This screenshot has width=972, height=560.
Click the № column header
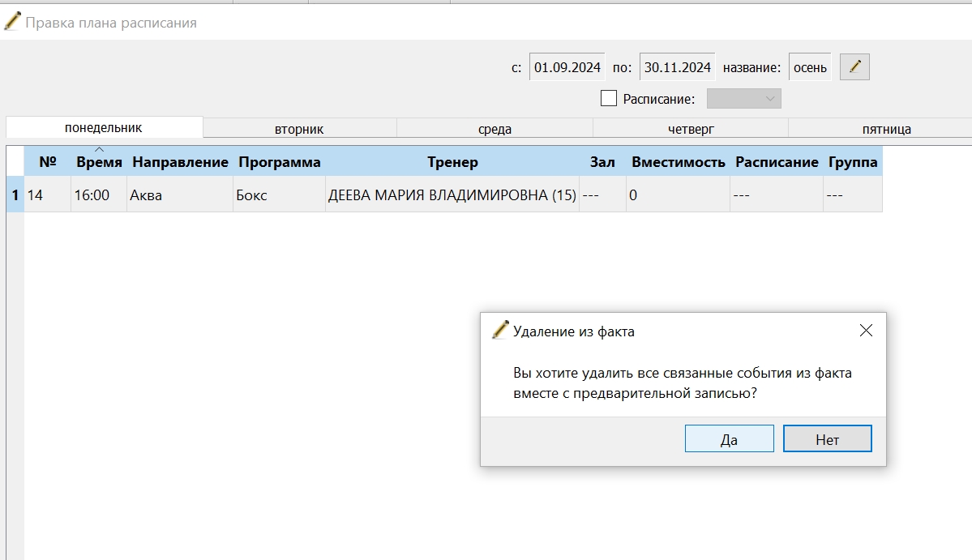[x=48, y=162]
